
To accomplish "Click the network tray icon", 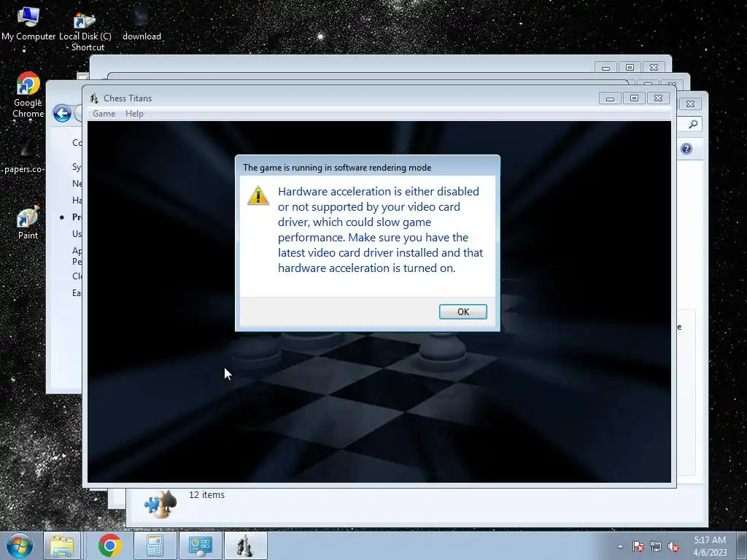I will [656, 546].
